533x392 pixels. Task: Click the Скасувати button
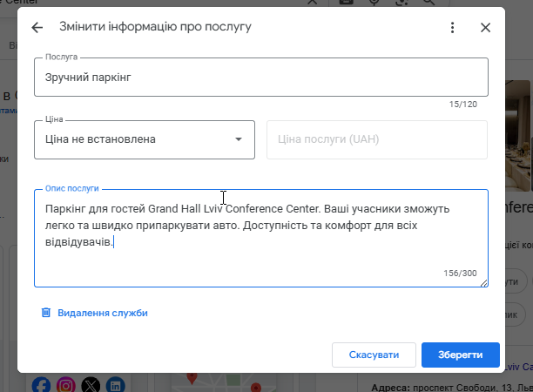[374, 355]
